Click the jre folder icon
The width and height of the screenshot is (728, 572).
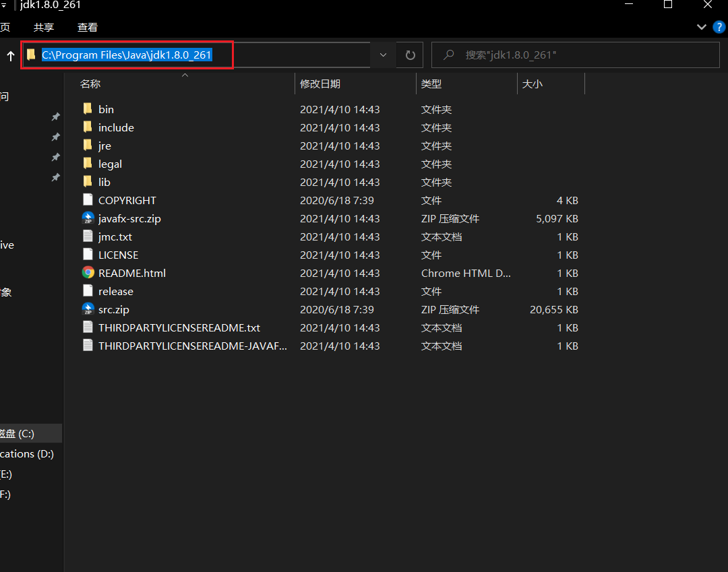click(x=87, y=146)
